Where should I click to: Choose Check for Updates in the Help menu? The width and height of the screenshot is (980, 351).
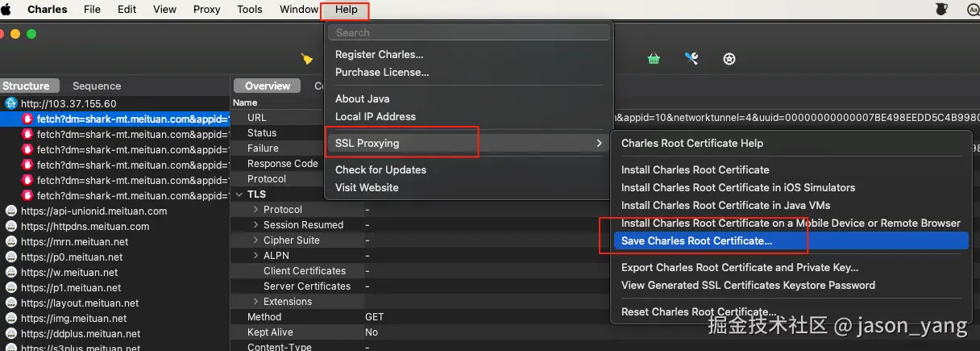pos(469,170)
